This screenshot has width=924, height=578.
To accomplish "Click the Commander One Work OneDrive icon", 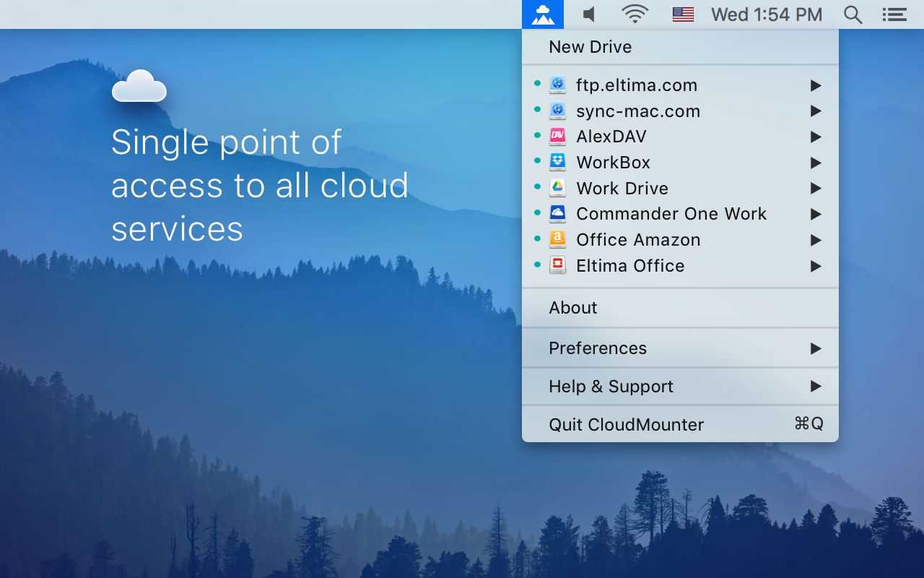I will point(557,214).
